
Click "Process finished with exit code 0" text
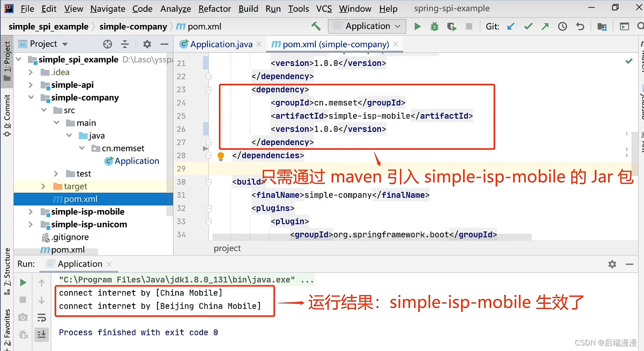(138, 333)
